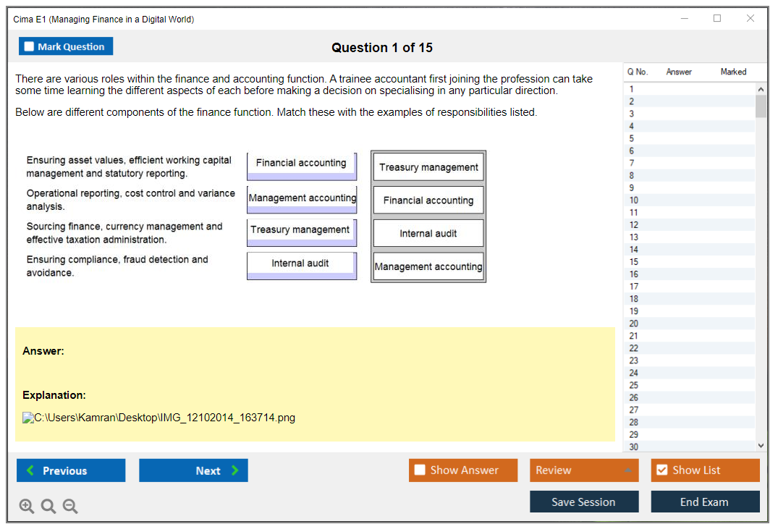
Task: Click the zoom out magnifier icon
Action: click(x=70, y=507)
